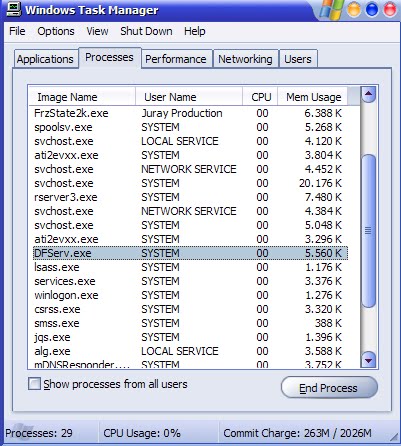Click the 388 K memory usage value
This screenshot has height=446, width=401.
(x=328, y=323)
